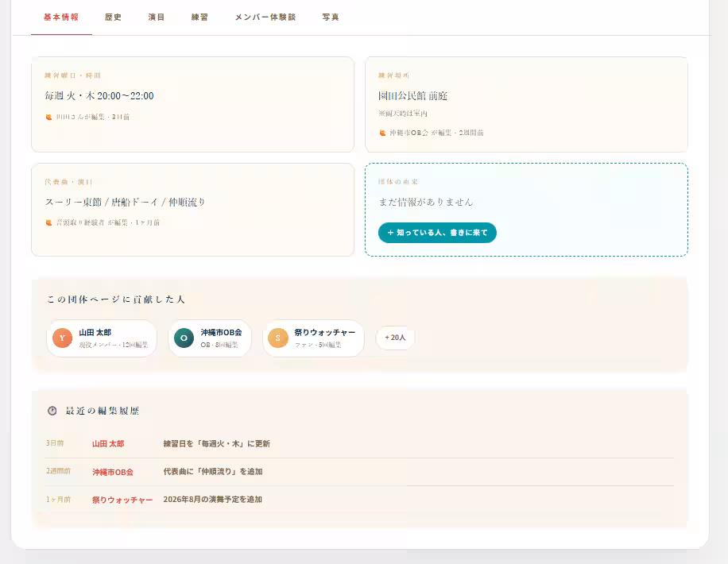Open the 写真 tab
The image size is (728, 564).
(x=331, y=17)
